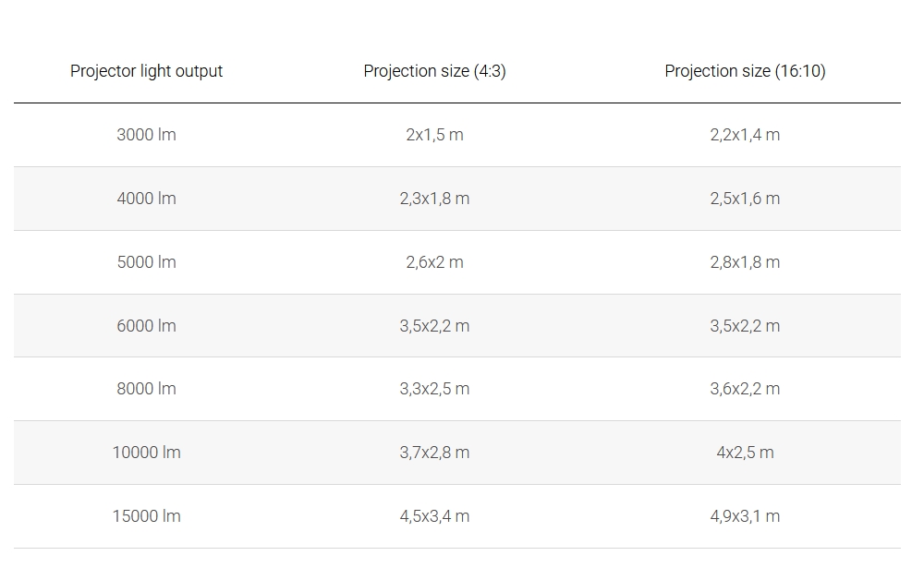924x568 pixels.
Task: Click the 2,5x1,6 m cell
Action: tap(745, 199)
